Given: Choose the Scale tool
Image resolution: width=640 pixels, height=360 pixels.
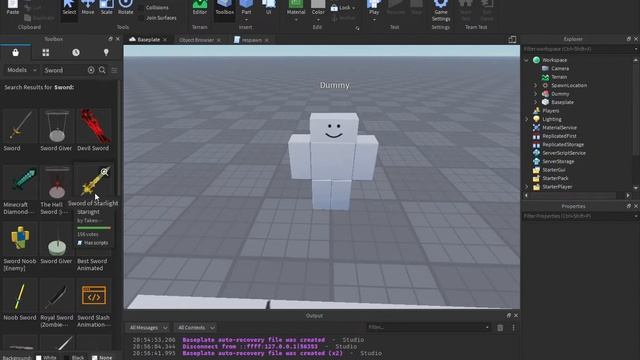Looking at the screenshot, I should [107, 7].
